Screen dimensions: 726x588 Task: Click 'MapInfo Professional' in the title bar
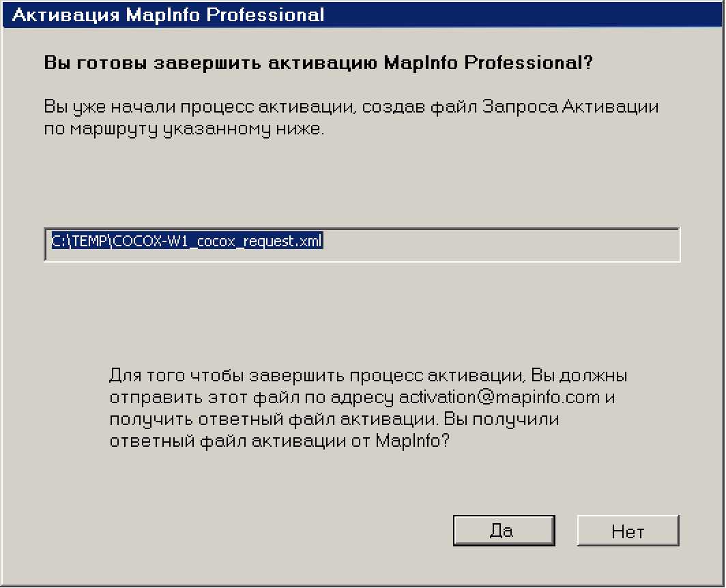[224, 14]
